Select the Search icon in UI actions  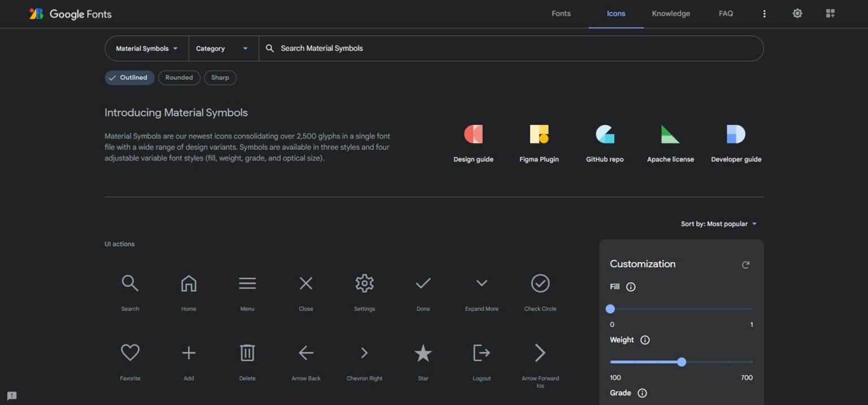coord(130,283)
